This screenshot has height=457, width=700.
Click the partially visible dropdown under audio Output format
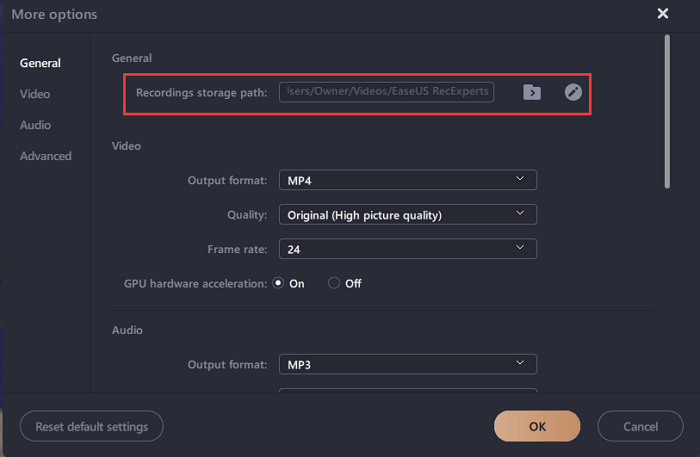click(407, 390)
